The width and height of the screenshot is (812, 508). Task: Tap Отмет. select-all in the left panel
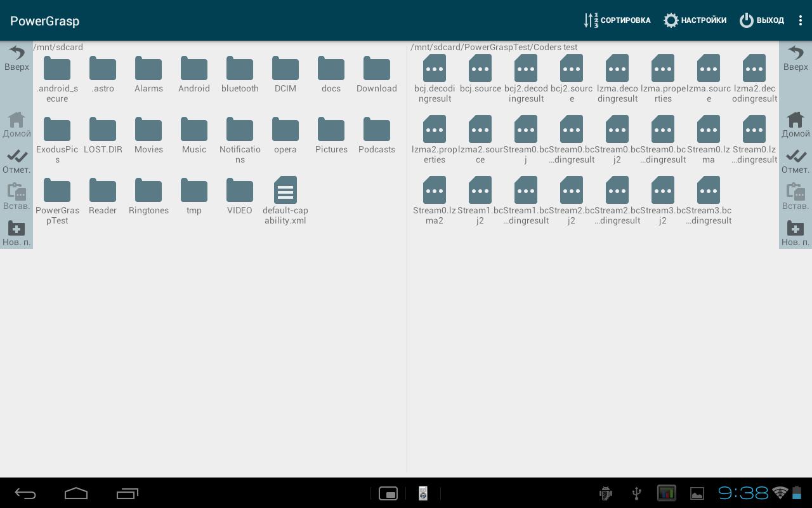click(x=16, y=161)
